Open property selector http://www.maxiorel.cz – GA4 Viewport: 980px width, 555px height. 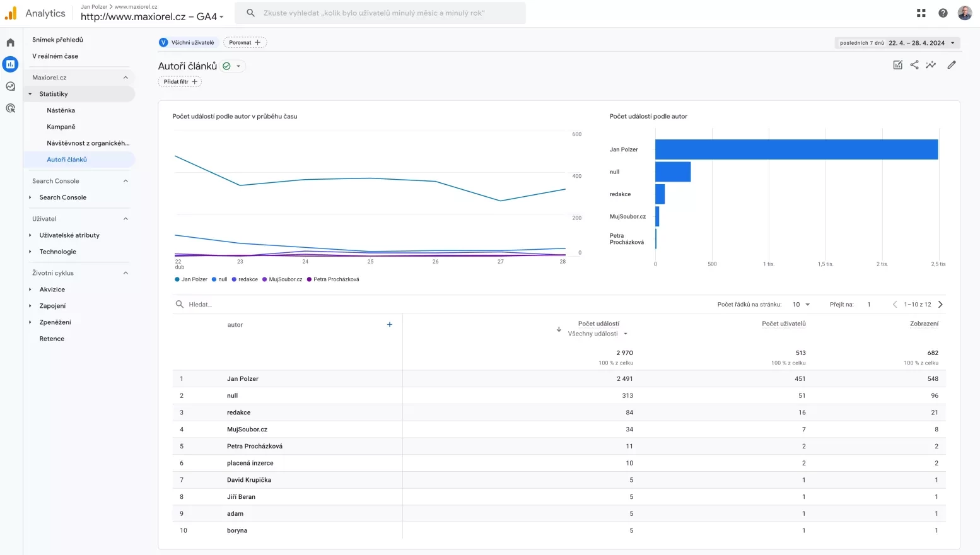152,17
